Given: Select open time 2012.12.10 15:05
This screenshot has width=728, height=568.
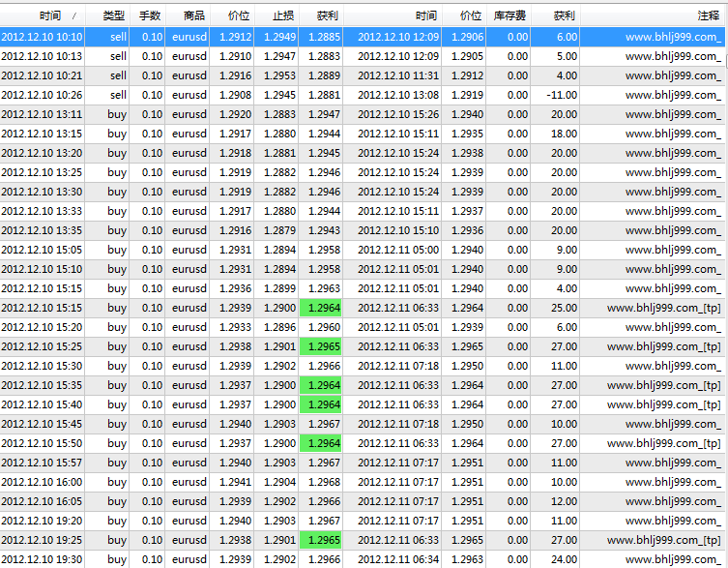Looking at the screenshot, I should tap(42, 250).
